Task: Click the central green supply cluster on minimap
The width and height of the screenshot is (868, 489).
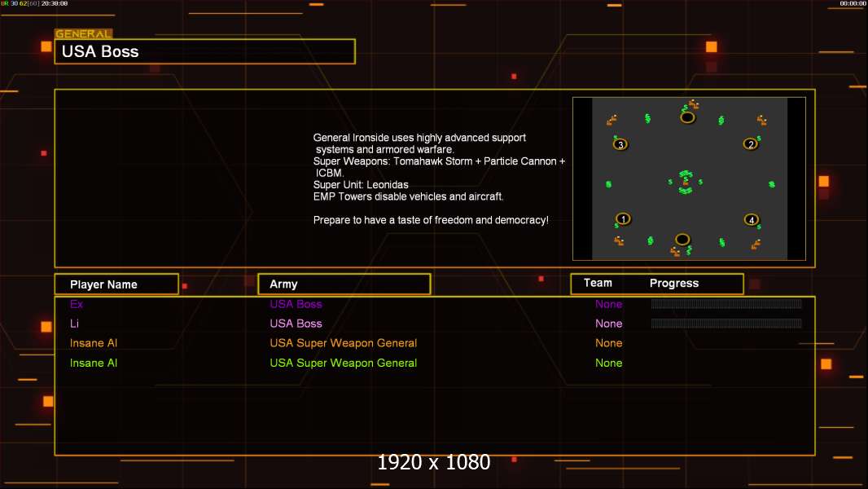Action: click(686, 183)
